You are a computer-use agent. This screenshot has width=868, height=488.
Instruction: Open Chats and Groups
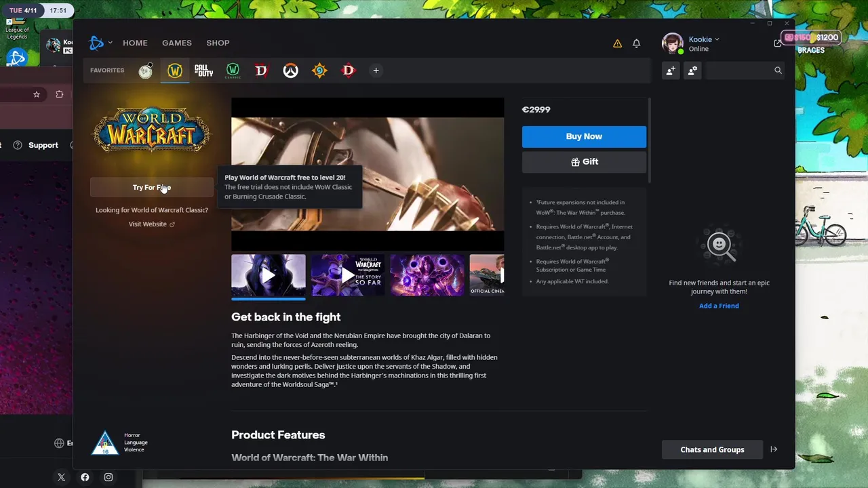pyautogui.click(x=712, y=449)
